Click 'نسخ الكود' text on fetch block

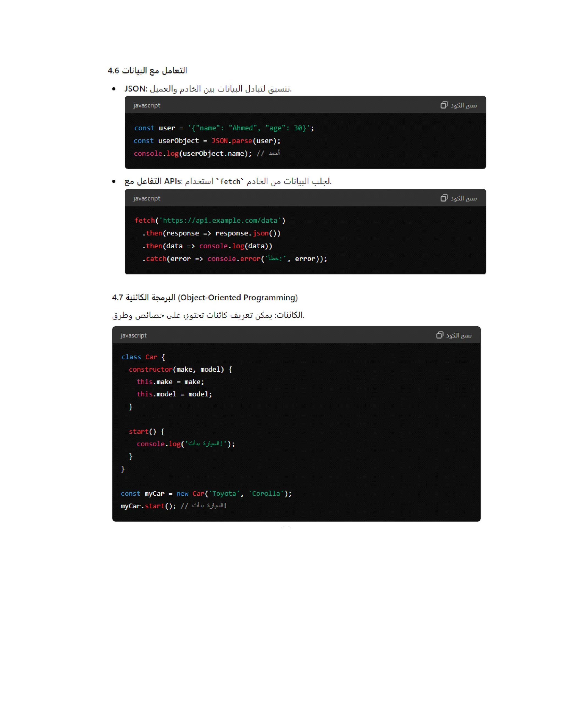pyautogui.click(x=463, y=198)
